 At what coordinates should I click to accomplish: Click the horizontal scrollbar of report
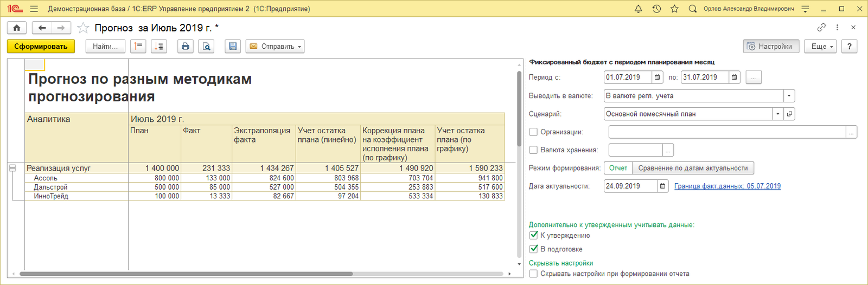point(186,274)
